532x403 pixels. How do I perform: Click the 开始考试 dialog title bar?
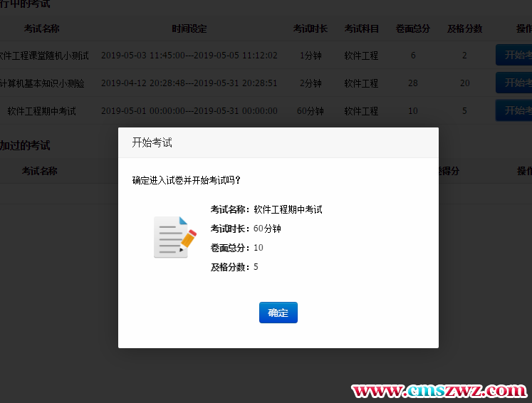(x=278, y=142)
